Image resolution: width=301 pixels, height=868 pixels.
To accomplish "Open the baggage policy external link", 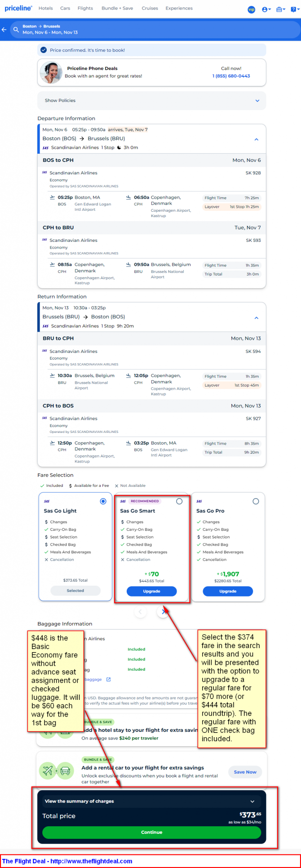I will click(x=108, y=679).
